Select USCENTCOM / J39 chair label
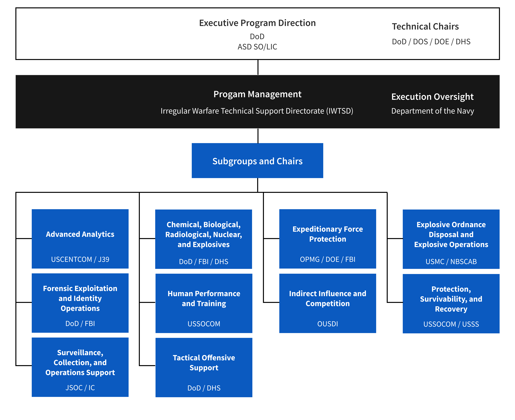This screenshot has width=515, height=420. [x=80, y=259]
